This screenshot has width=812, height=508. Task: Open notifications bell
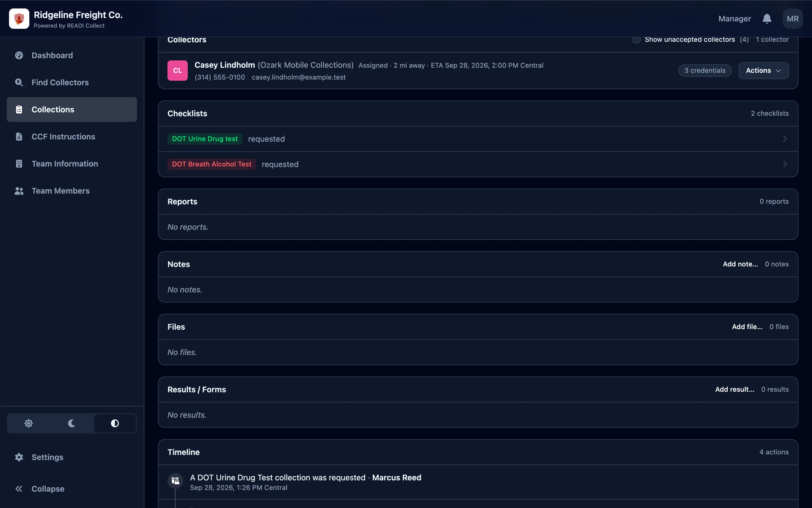tap(767, 18)
